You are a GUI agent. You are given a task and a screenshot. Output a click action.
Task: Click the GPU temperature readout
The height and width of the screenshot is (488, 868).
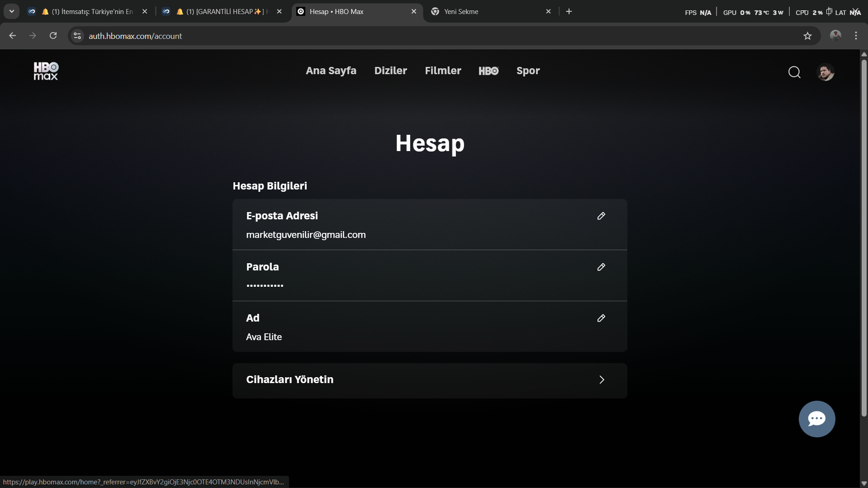click(x=761, y=13)
